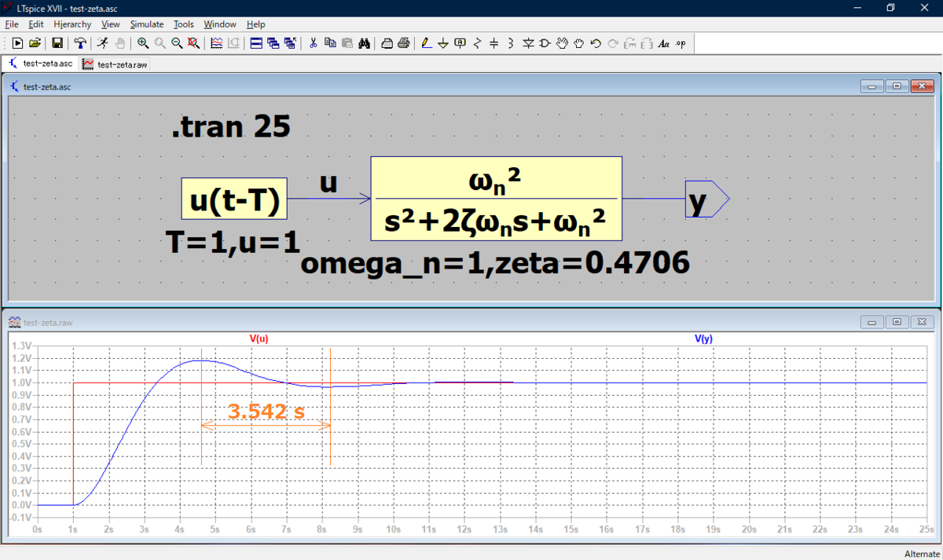
Task: Click the Zoom In magnifier icon
Action: [143, 43]
